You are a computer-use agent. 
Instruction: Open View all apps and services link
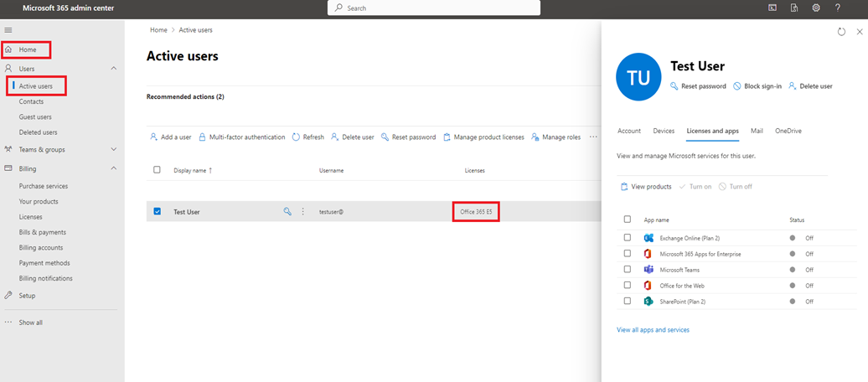(x=653, y=330)
